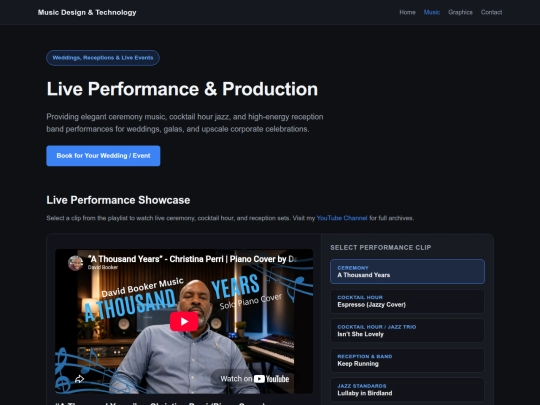540x405 pixels.
Task: Select Isn't She Lovely jazz trio clip
Action: click(407, 331)
